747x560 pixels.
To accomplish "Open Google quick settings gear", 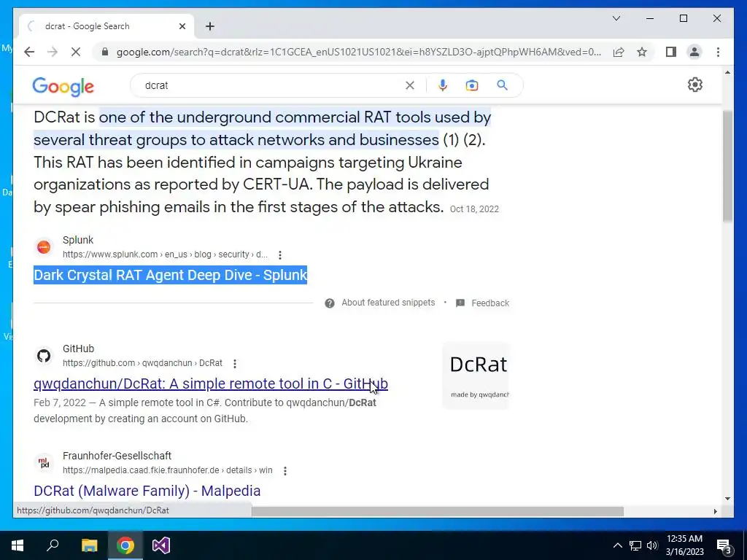I will point(695,85).
